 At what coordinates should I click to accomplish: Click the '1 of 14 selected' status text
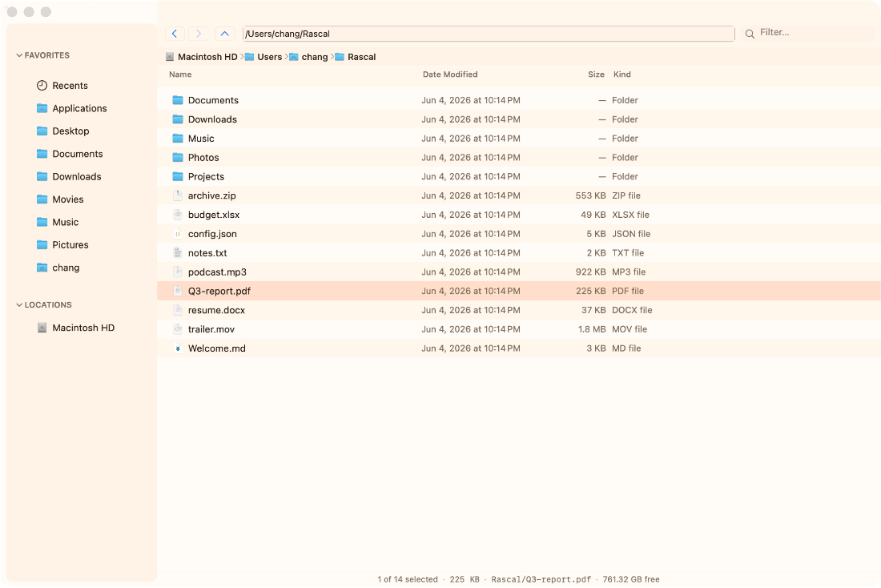pos(408,579)
